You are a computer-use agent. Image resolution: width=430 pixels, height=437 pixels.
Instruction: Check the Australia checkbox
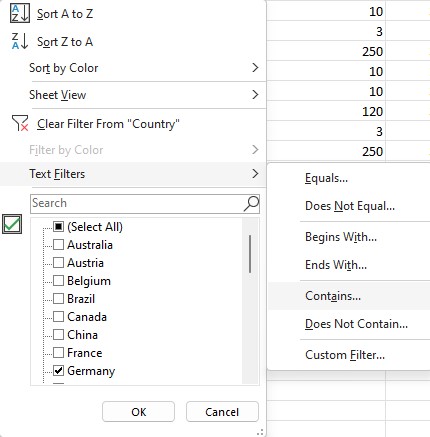[x=58, y=245]
